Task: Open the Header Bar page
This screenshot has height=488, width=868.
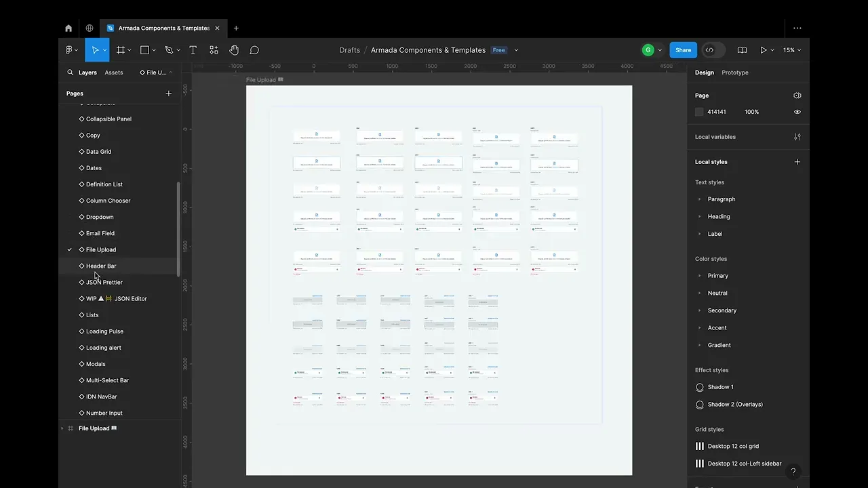Action: point(101,266)
